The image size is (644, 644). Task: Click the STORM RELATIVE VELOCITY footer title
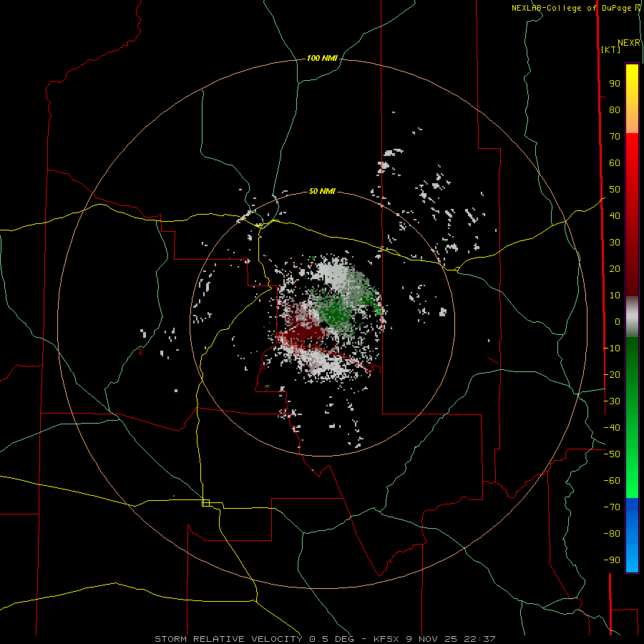coord(228,639)
